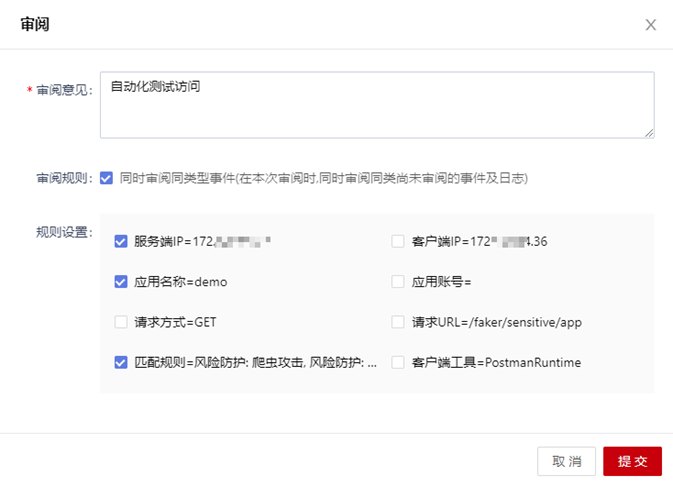Click the 审阅意见 field label
The height and width of the screenshot is (487, 673).
point(64,90)
